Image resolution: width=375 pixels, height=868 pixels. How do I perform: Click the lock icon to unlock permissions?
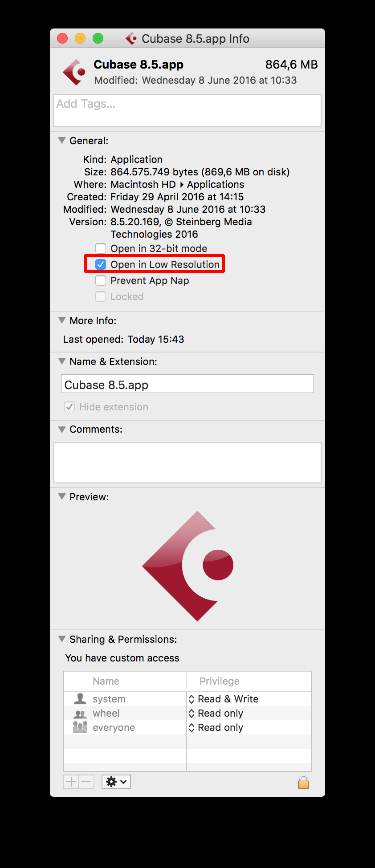tap(303, 782)
